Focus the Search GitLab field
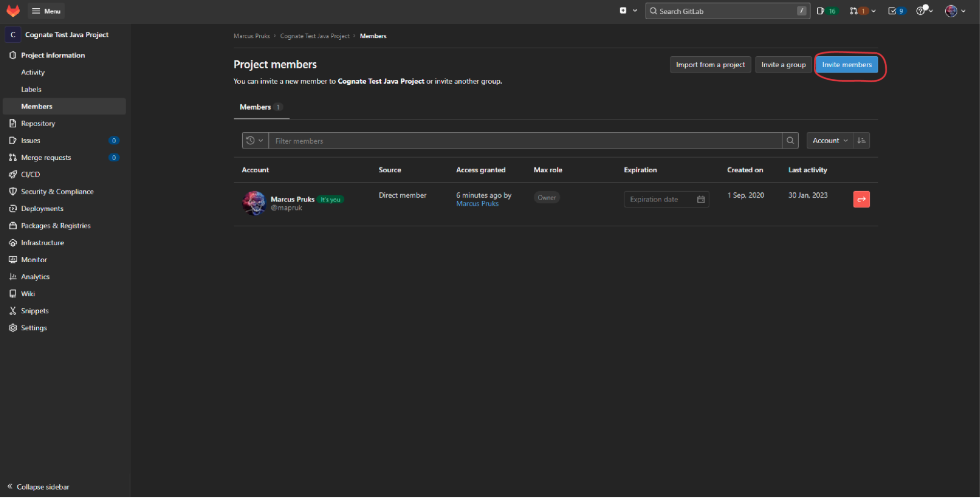The width and height of the screenshot is (980, 498). point(728,11)
